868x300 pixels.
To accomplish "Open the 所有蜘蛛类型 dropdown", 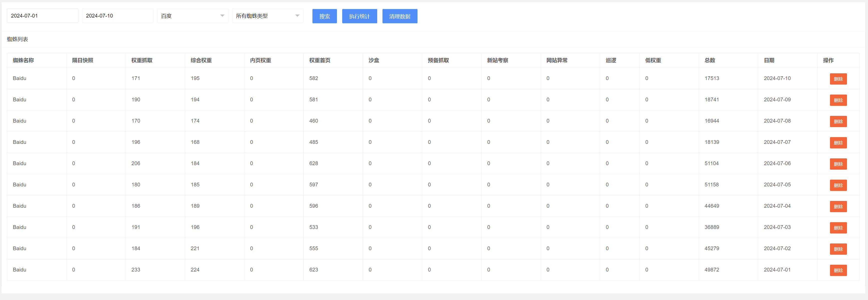I will click(x=268, y=16).
